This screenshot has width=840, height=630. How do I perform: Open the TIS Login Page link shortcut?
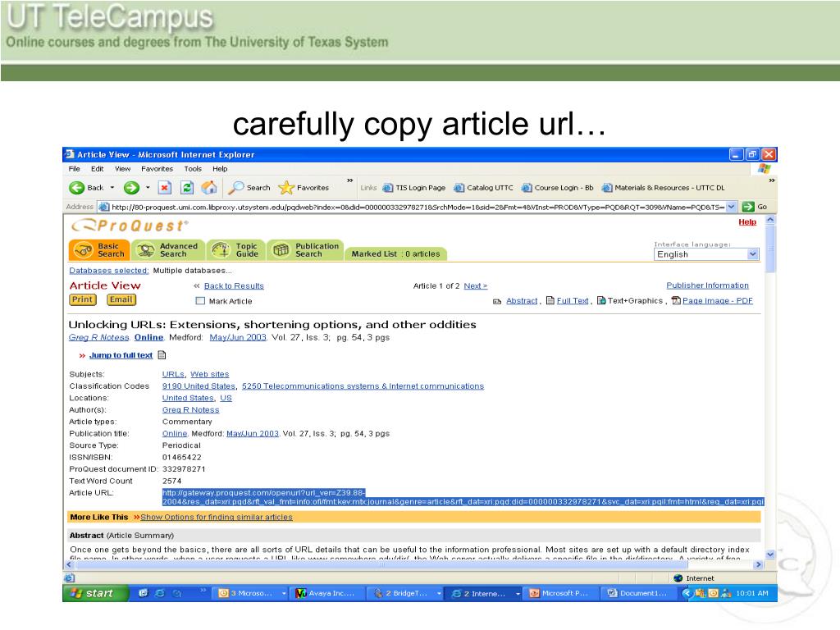point(414,188)
